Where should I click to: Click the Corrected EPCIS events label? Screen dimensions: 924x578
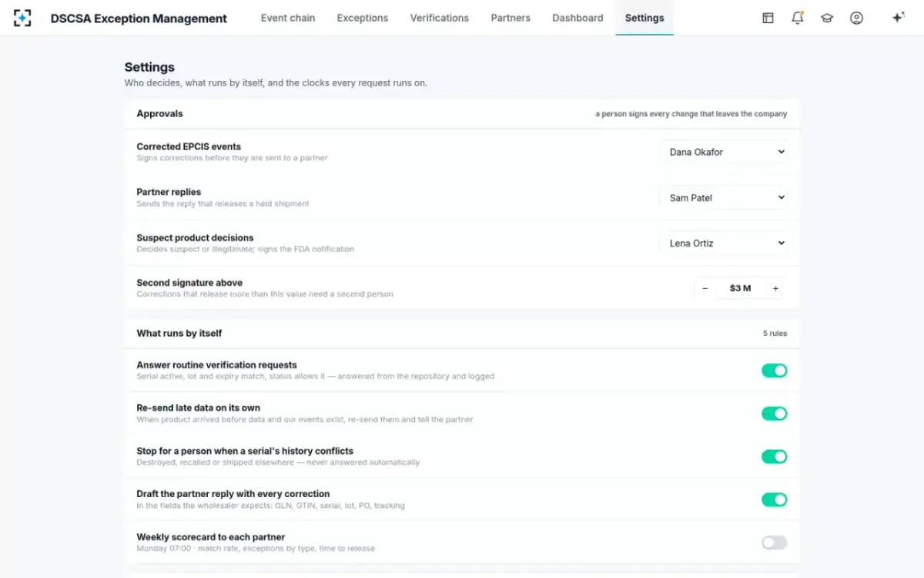[x=189, y=146]
